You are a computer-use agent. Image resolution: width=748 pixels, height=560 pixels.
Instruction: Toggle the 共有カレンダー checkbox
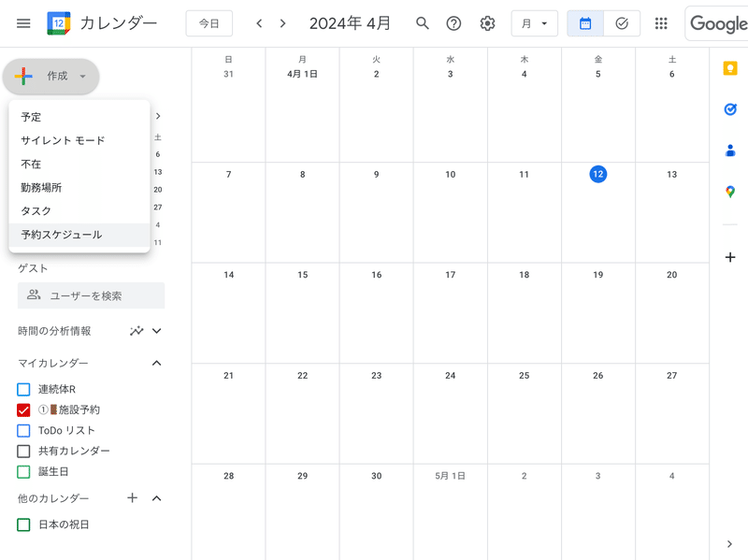23,451
